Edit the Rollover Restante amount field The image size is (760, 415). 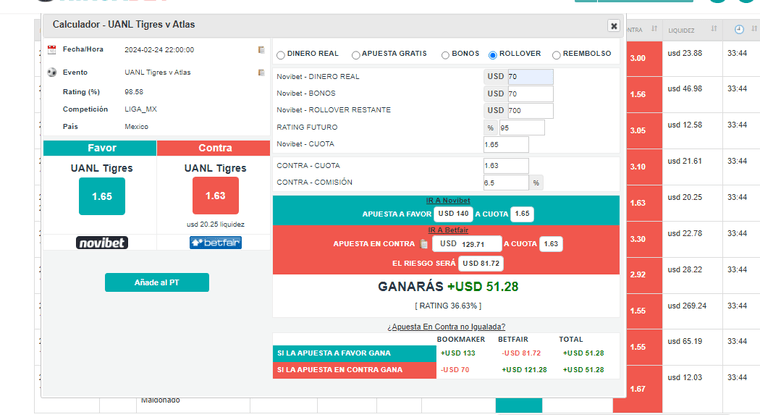[530, 111]
